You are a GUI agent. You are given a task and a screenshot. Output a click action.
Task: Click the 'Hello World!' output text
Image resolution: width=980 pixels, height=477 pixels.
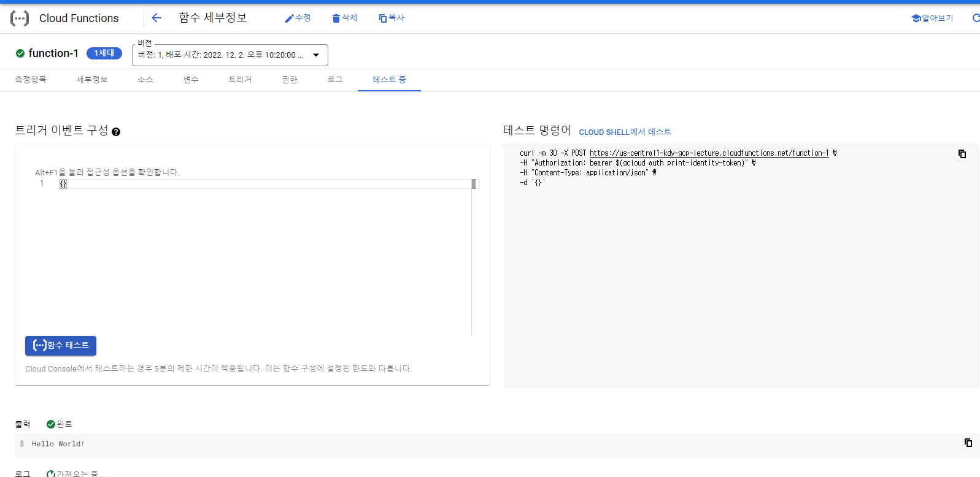click(x=58, y=444)
